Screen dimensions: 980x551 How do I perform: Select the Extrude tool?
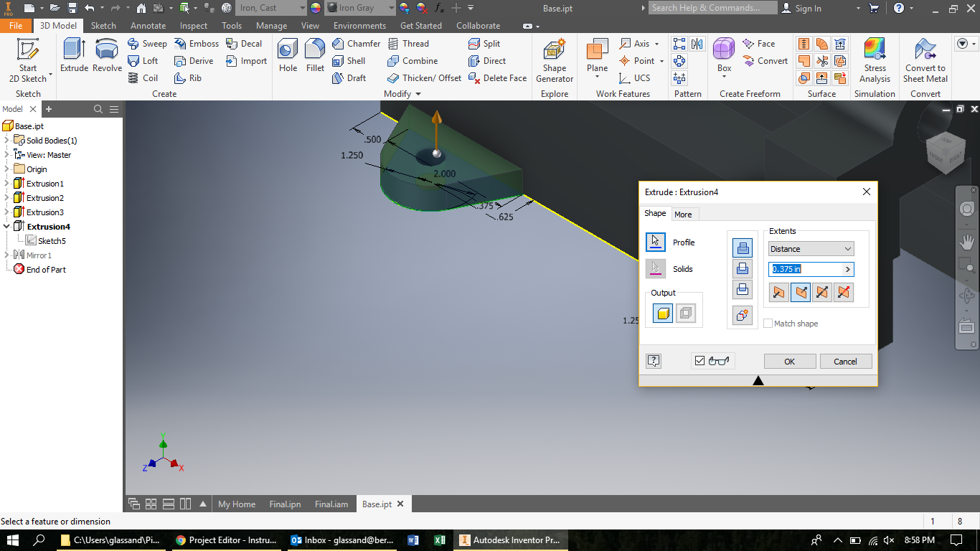tap(74, 55)
